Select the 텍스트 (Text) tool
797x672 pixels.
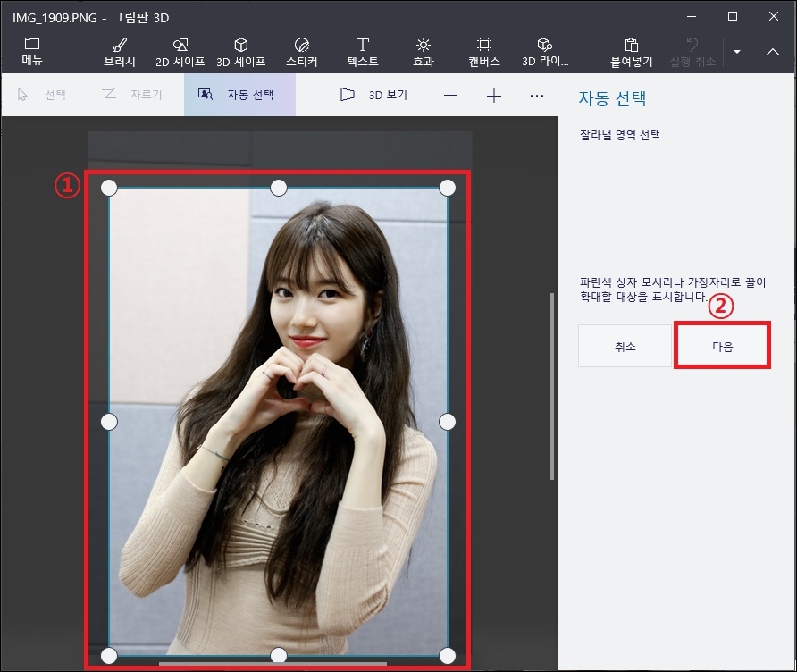pos(362,51)
